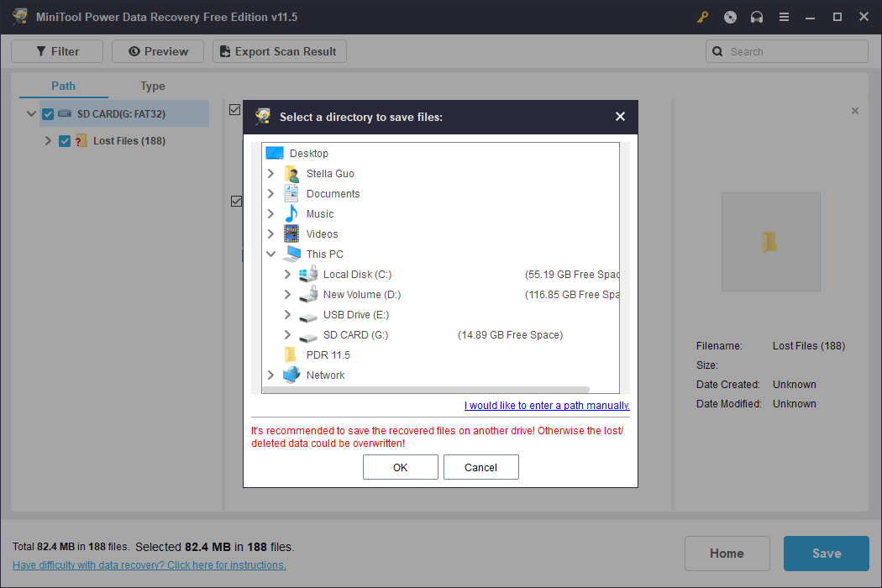Screen dimensions: 882x588
Task: Expand the Network node
Action: [x=271, y=375]
